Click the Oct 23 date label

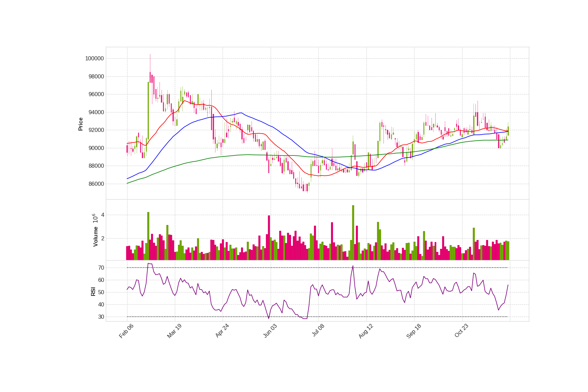click(462, 331)
